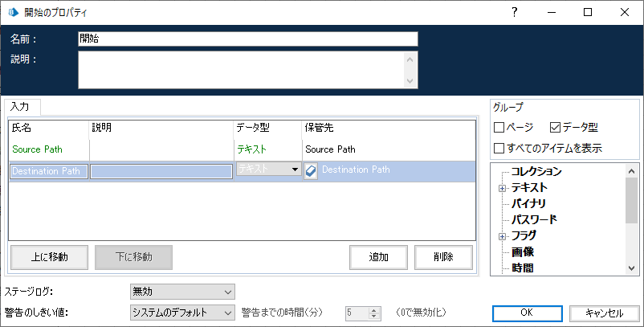The height and width of the screenshot is (327, 644).
Task: Click the 説明 column header
Action: click(x=161, y=128)
